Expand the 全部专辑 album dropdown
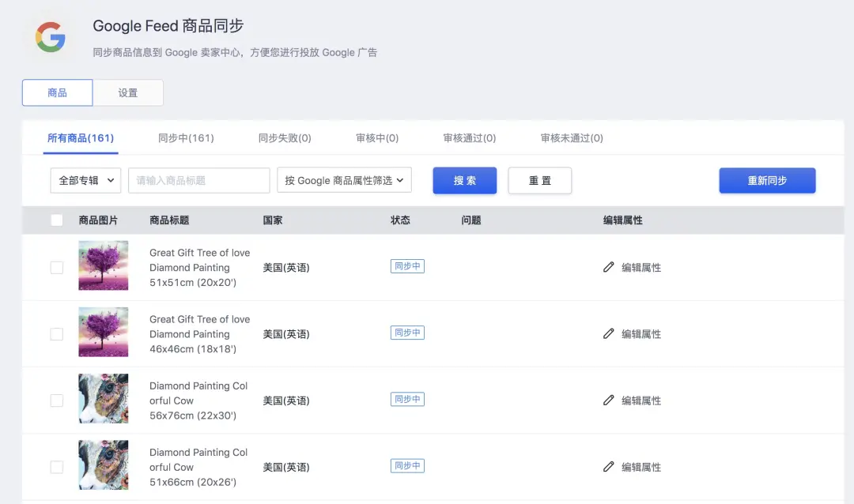 point(85,180)
